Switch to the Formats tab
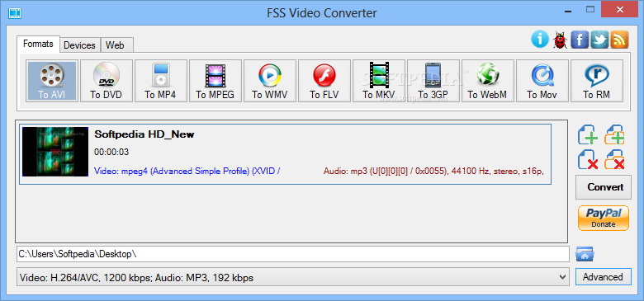 [x=38, y=44]
